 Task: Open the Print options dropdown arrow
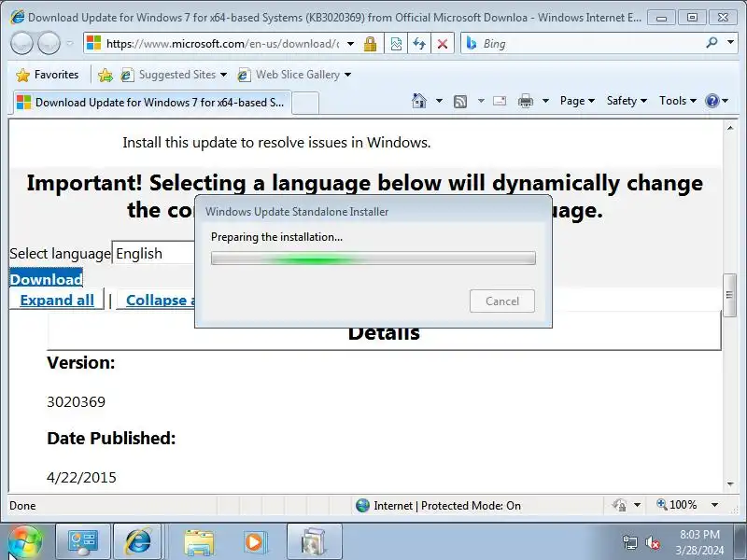(x=546, y=101)
